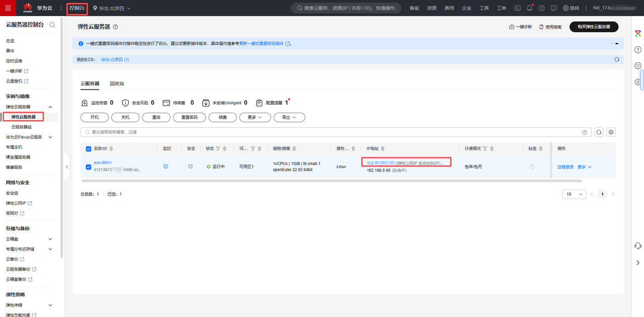This screenshot has height=317, width=644.
Task: Open the 华北-北京四 region dropdown
Action: coord(111,8)
